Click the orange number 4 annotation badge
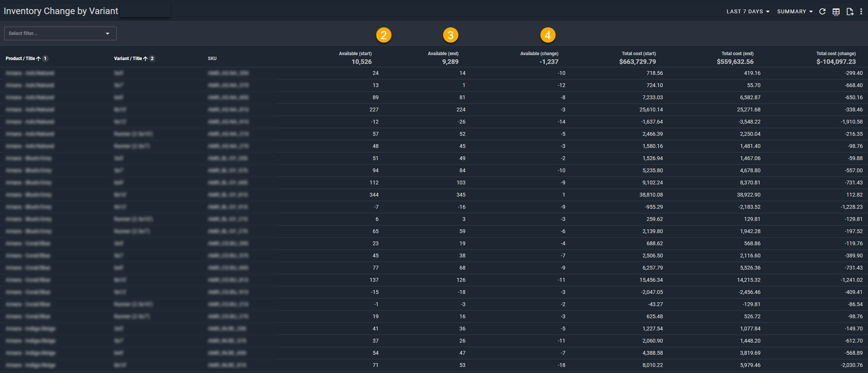The width and height of the screenshot is (868, 373). tap(548, 35)
